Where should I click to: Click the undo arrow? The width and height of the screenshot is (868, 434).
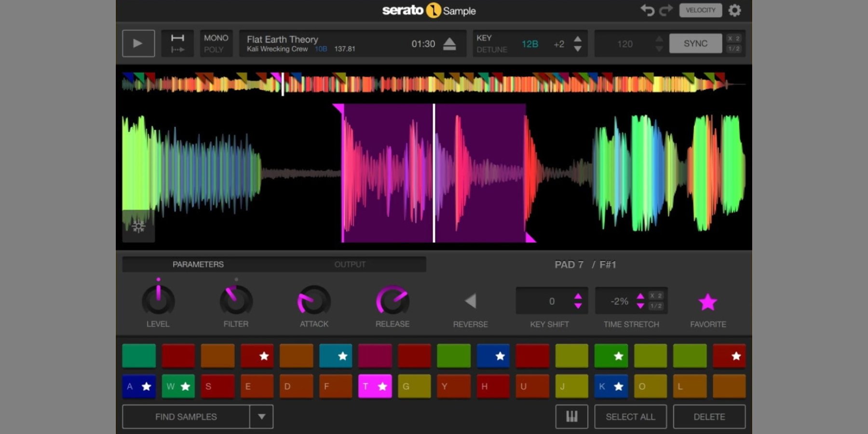click(647, 10)
